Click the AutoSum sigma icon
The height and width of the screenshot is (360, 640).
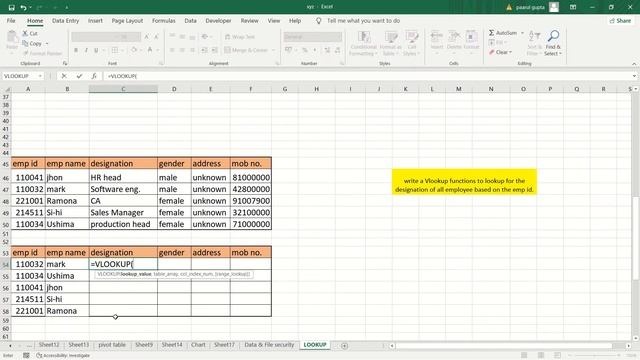[491, 33]
